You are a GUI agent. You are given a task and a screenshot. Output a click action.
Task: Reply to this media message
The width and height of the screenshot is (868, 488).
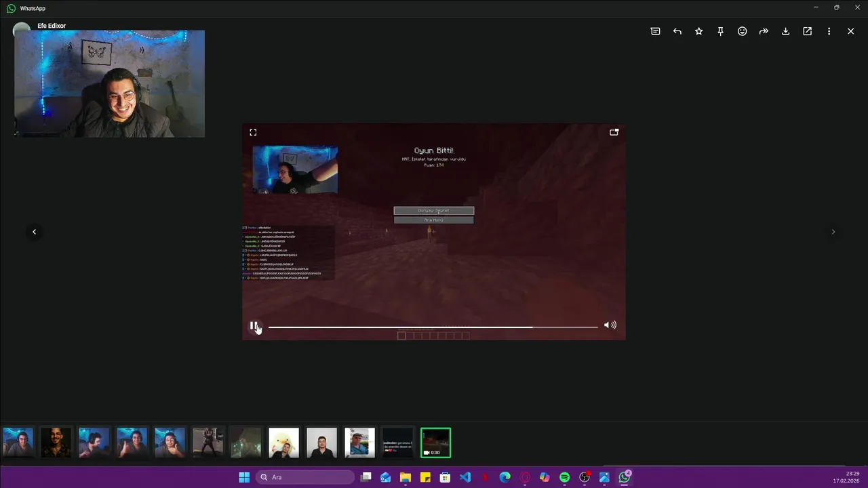tap(677, 31)
